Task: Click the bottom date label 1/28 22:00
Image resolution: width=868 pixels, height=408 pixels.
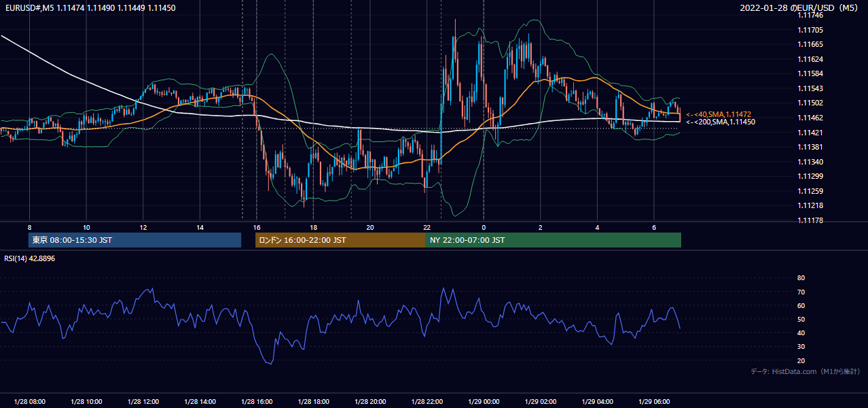Action: tap(427, 402)
